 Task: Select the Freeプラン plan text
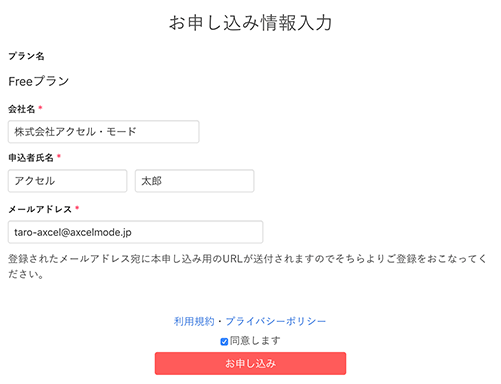39,81
